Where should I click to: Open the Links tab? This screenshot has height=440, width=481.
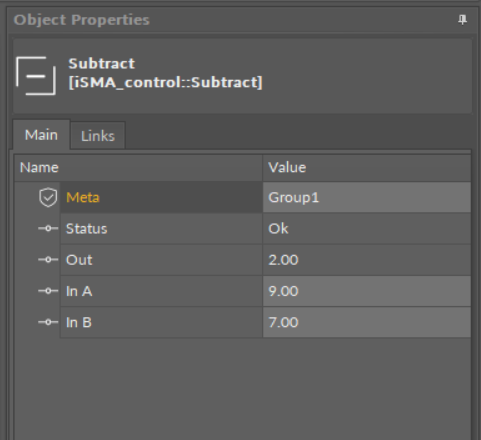98,136
